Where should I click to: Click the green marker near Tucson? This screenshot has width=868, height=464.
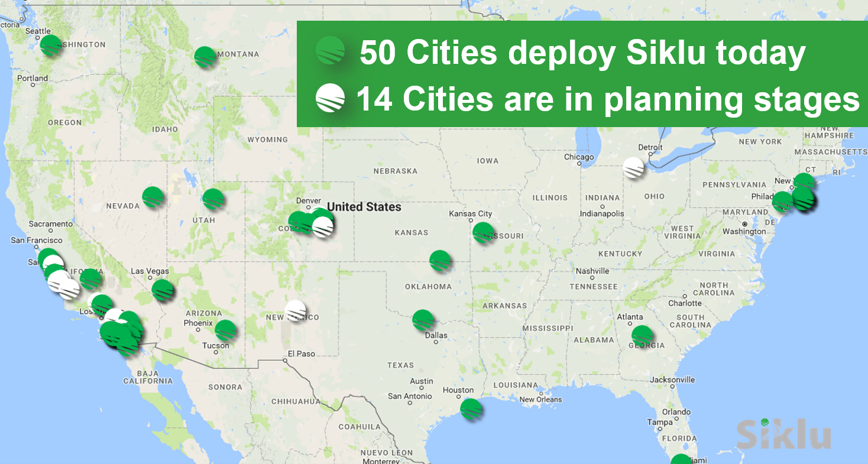[225, 330]
